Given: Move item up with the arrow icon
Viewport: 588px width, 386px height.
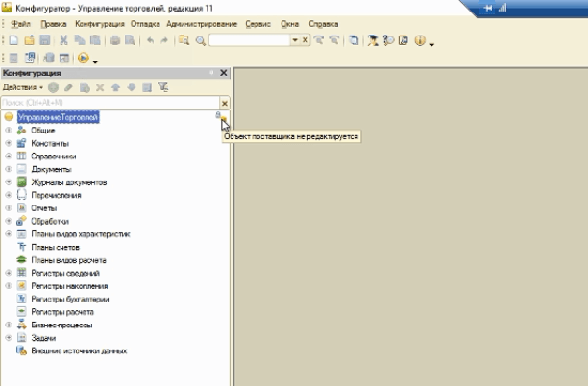Looking at the screenshot, I should (115, 87).
